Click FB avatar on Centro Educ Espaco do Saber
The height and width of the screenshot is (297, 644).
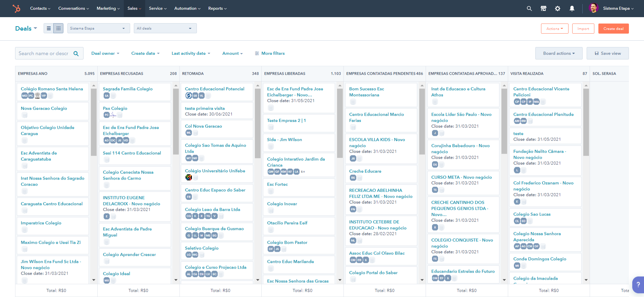(189, 197)
